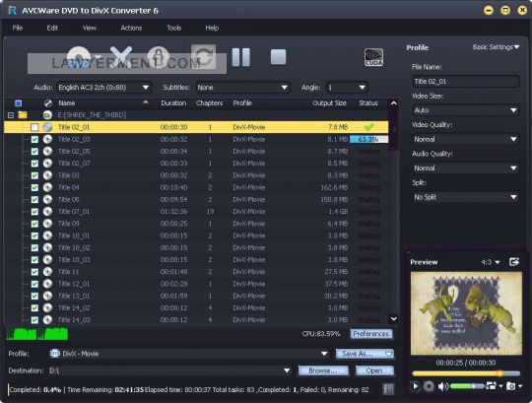Click the disc icon of Title 11
Screen dimensions: 532x403
(x=48, y=272)
